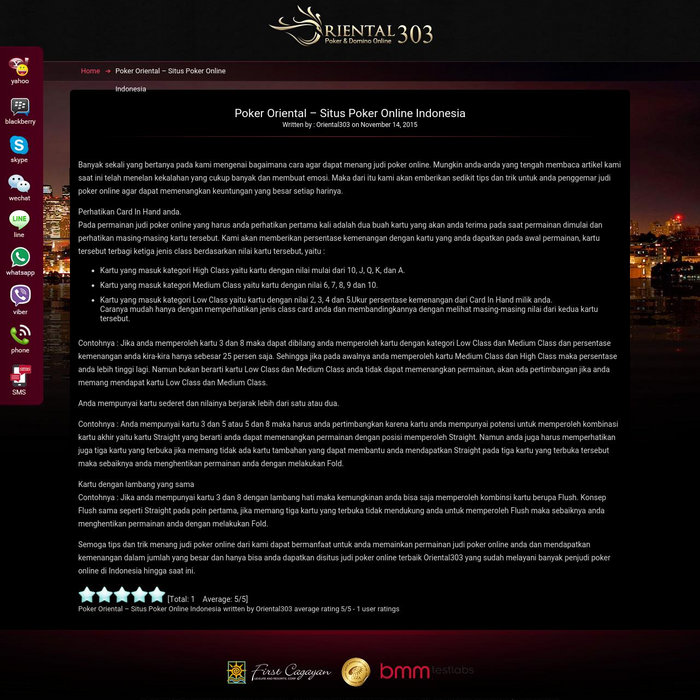700x700 pixels.
Task: Click the First Cagayan logo
Action: click(279, 672)
